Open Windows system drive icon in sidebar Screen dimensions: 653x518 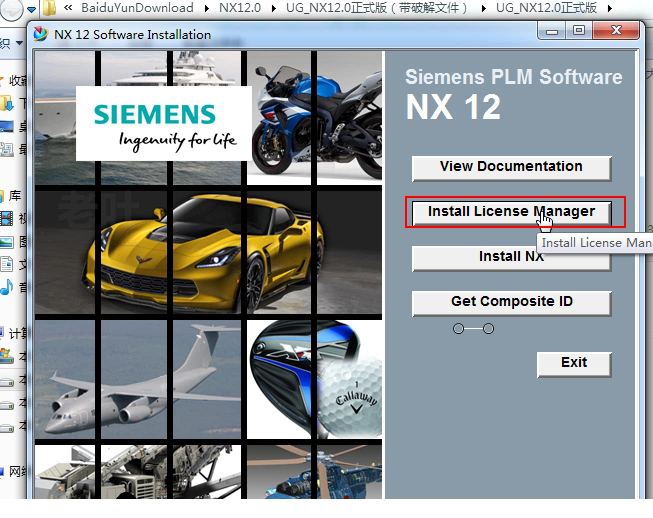(6, 356)
